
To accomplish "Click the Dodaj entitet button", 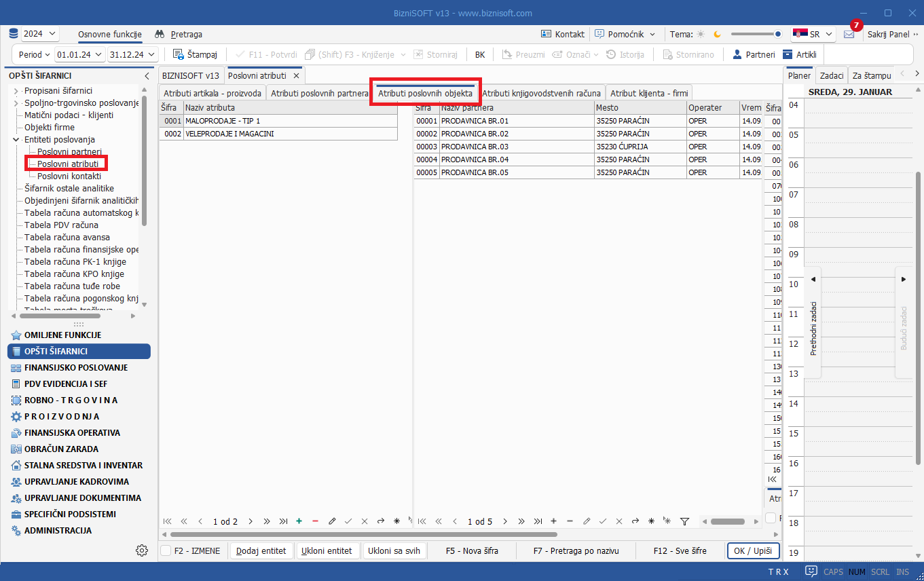I will pos(261,550).
